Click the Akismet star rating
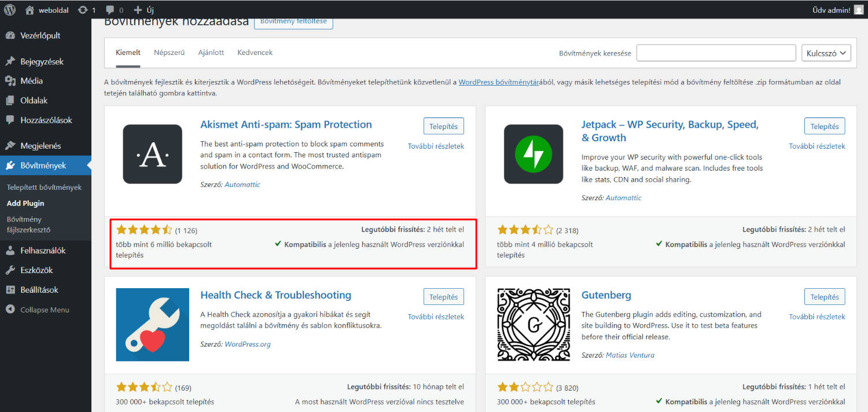This screenshot has height=412, width=868. click(144, 230)
